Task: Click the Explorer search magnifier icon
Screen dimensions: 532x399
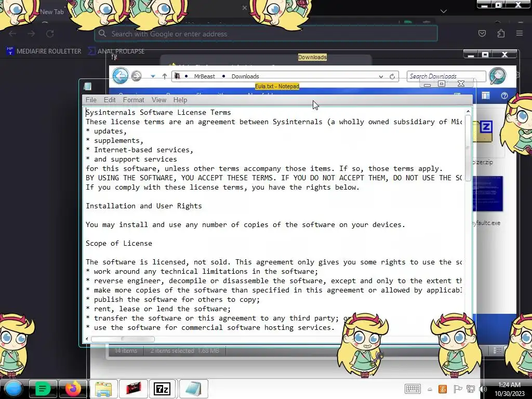Action: (497, 76)
